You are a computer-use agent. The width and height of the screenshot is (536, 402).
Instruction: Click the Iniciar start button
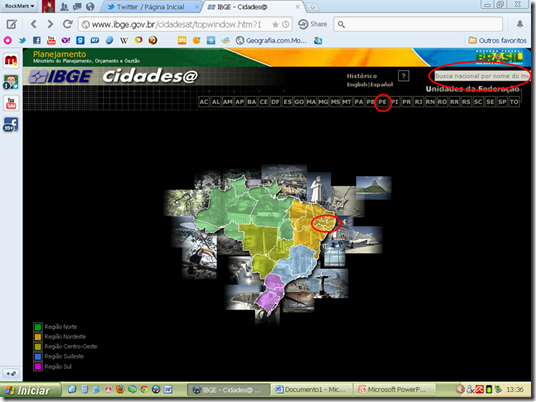(30, 390)
